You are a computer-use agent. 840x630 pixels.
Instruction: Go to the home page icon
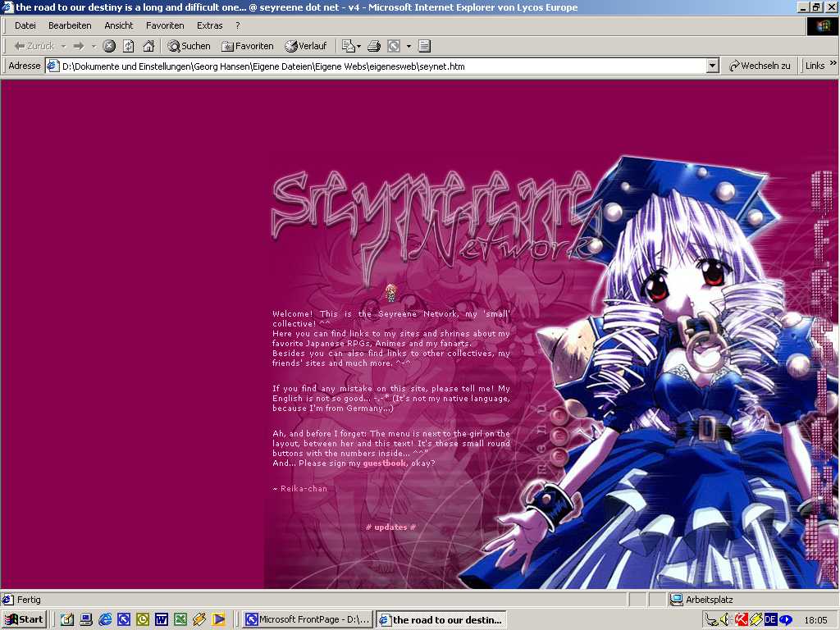[148, 46]
